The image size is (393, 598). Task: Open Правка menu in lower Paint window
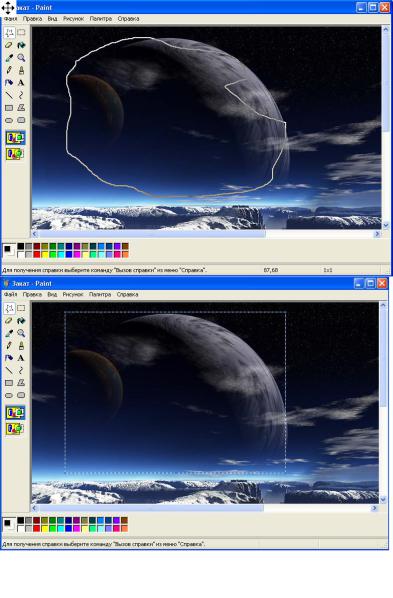(32, 294)
